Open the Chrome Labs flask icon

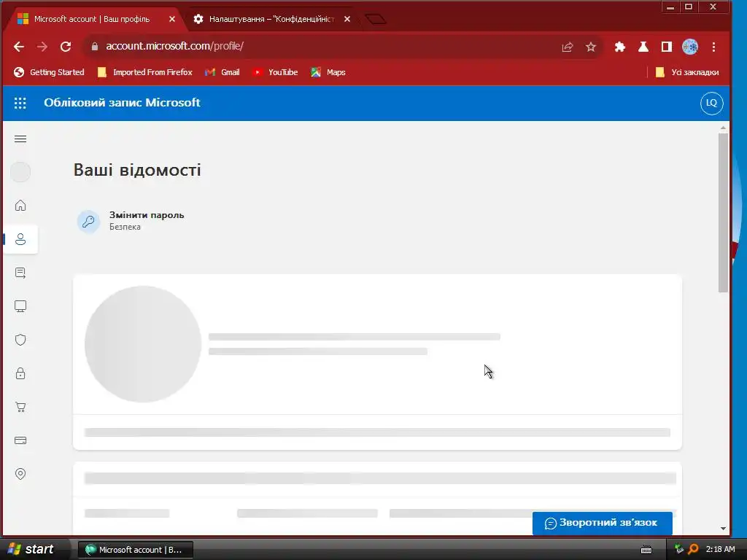tap(643, 47)
